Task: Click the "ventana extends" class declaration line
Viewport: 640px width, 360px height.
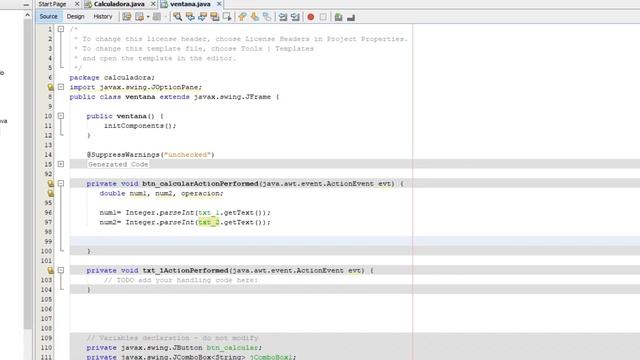Action: coord(174,97)
